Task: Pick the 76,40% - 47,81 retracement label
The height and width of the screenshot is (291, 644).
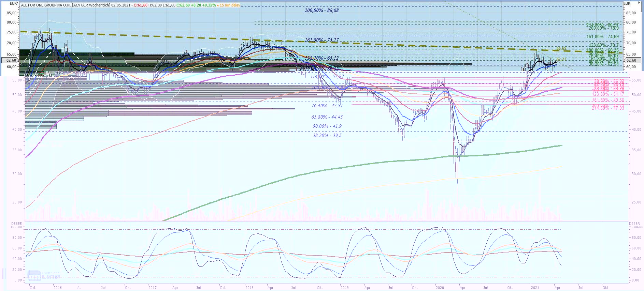Action: pos(327,106)
